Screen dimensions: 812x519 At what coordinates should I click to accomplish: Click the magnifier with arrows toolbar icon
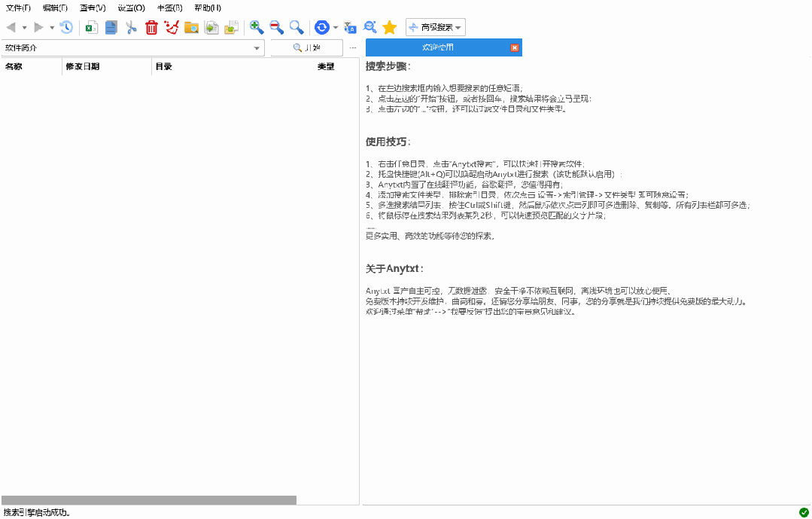(370, 27)
